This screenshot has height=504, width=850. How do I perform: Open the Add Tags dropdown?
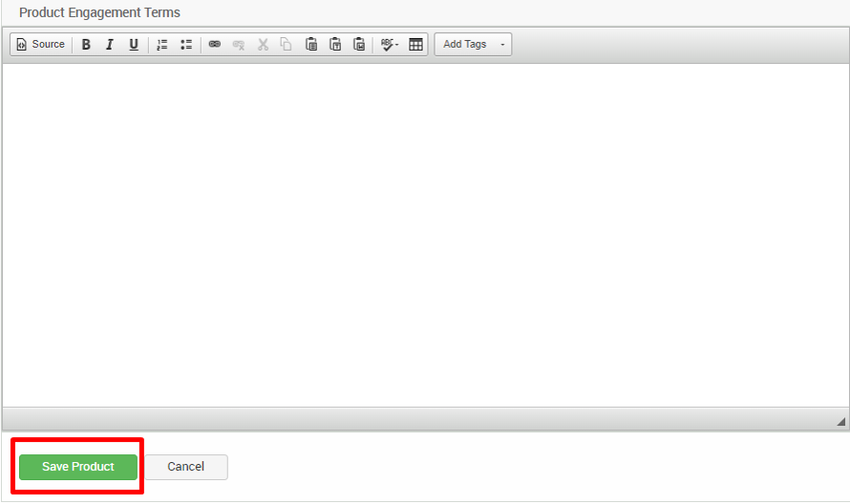click(473, 45)
